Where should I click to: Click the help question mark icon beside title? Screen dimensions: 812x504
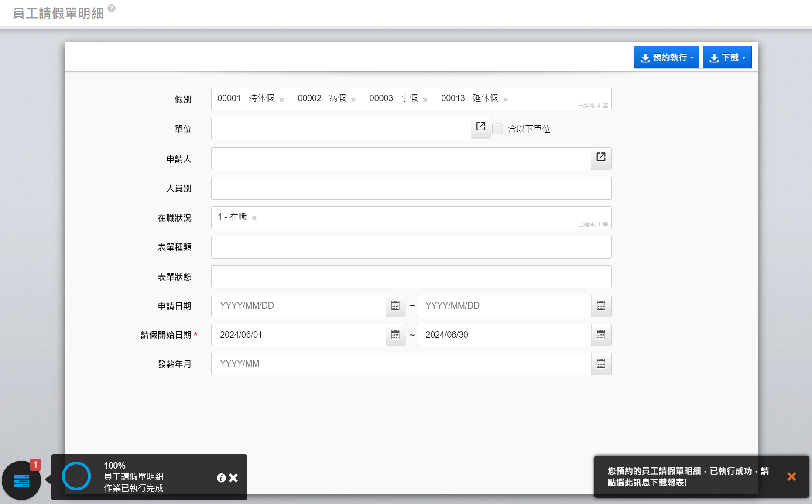pyautogui.click(x=112, y=8)
